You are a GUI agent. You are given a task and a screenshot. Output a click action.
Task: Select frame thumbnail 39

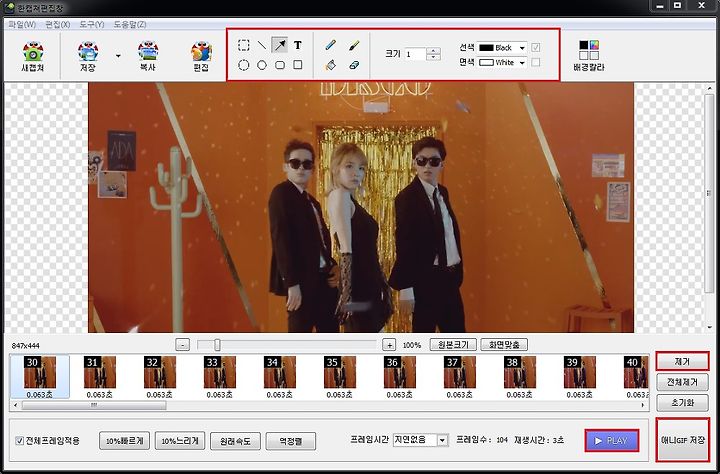[x=579, y=377]
